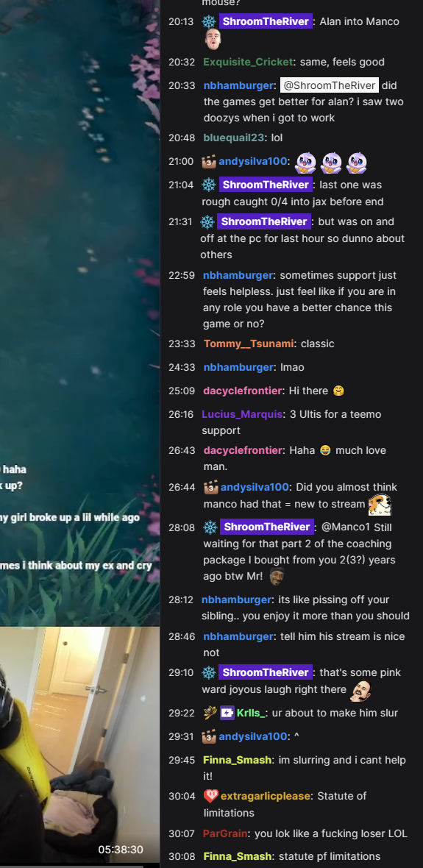Click the laughing face emote after 'laugh right there'
Screen dimensions: 423x868
coord(360,690)
